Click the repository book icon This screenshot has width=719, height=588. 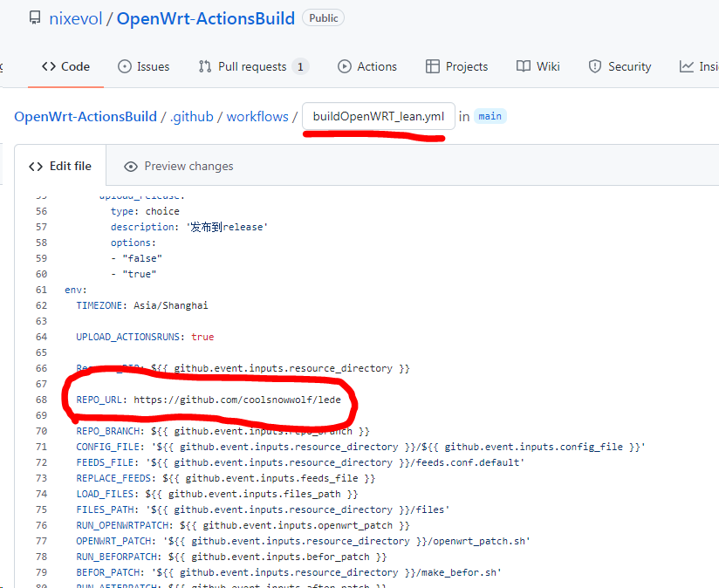[x=34, y=17]
